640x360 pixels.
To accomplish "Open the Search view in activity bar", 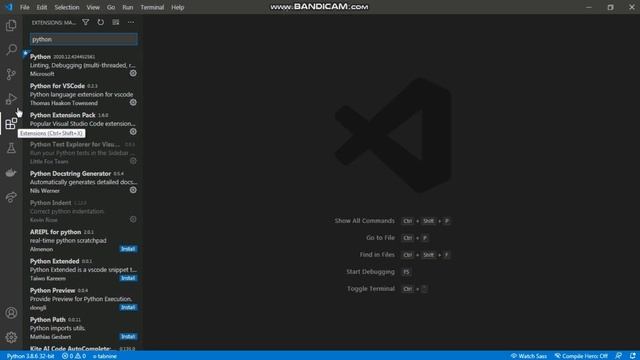I will [x=11, y=50].
